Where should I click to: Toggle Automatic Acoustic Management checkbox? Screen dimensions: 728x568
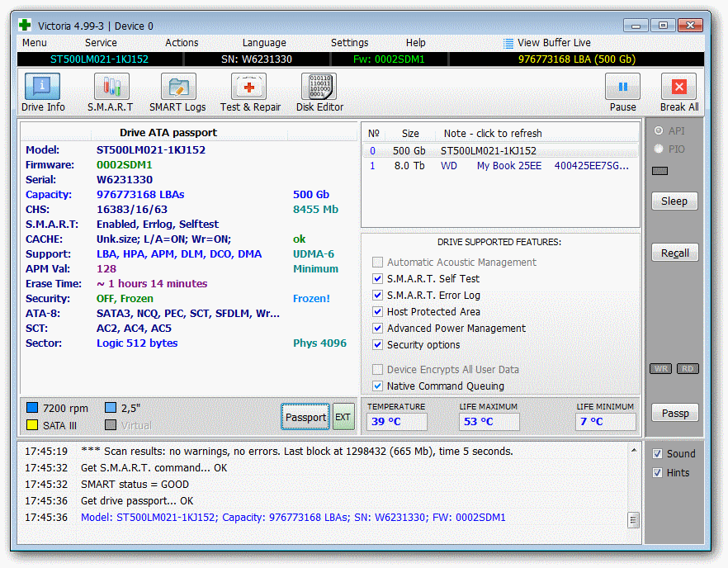click(x=377, y=262)
